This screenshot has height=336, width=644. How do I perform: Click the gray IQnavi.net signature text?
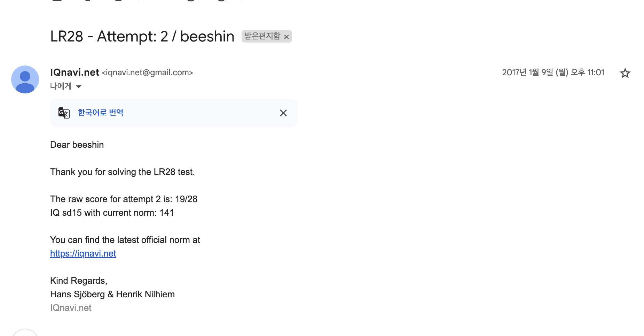[71, 308]
